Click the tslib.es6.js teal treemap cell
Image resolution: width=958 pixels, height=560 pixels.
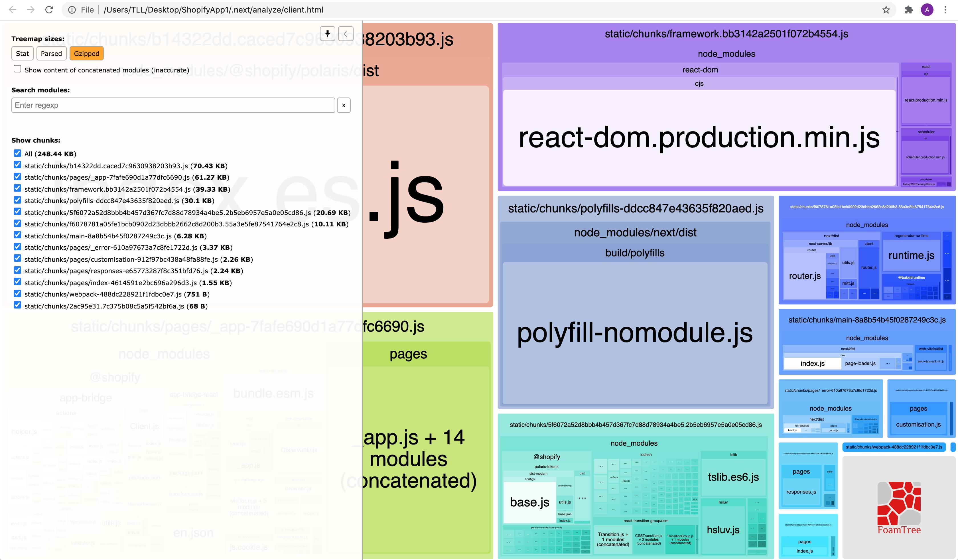click(733, 477)
